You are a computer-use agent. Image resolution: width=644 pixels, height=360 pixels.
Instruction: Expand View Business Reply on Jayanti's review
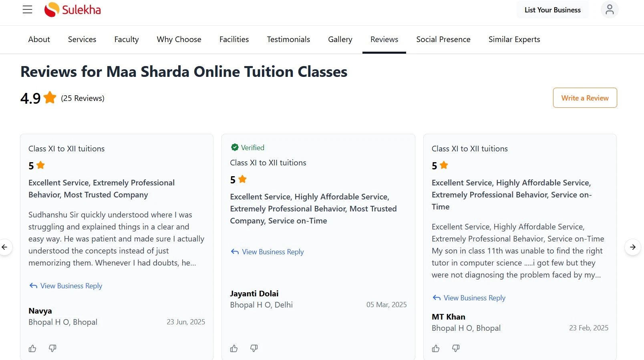pyautogui.click(x=267, y=252)
